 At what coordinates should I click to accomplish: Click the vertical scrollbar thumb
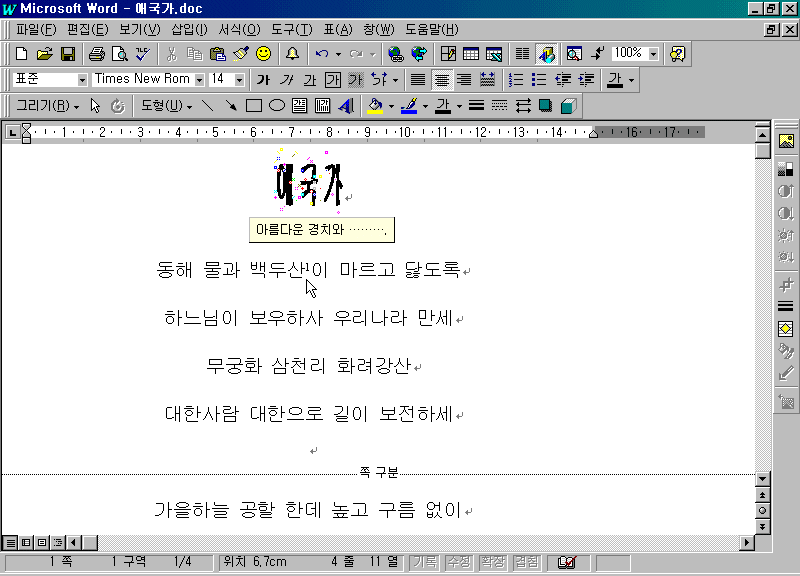[762, 151]
